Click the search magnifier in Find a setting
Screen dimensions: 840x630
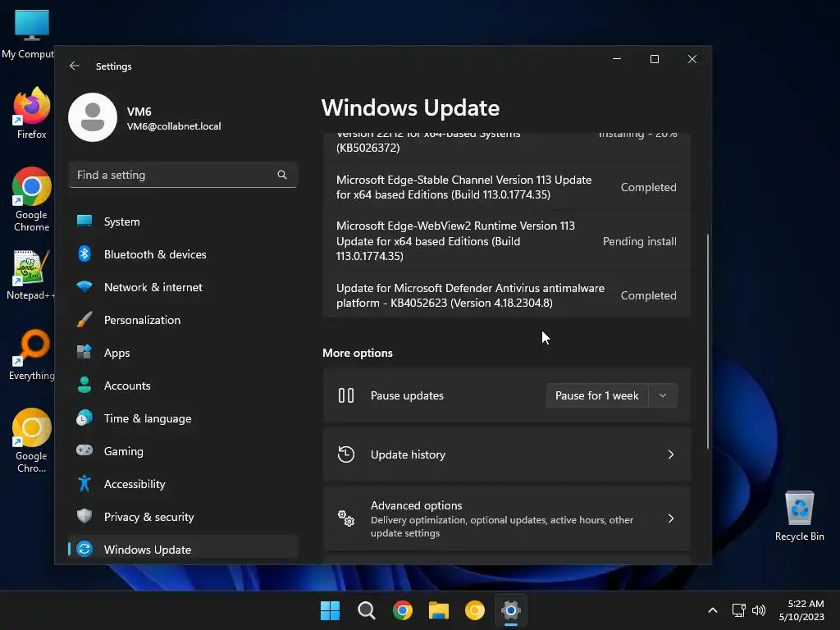coord(282,175)
